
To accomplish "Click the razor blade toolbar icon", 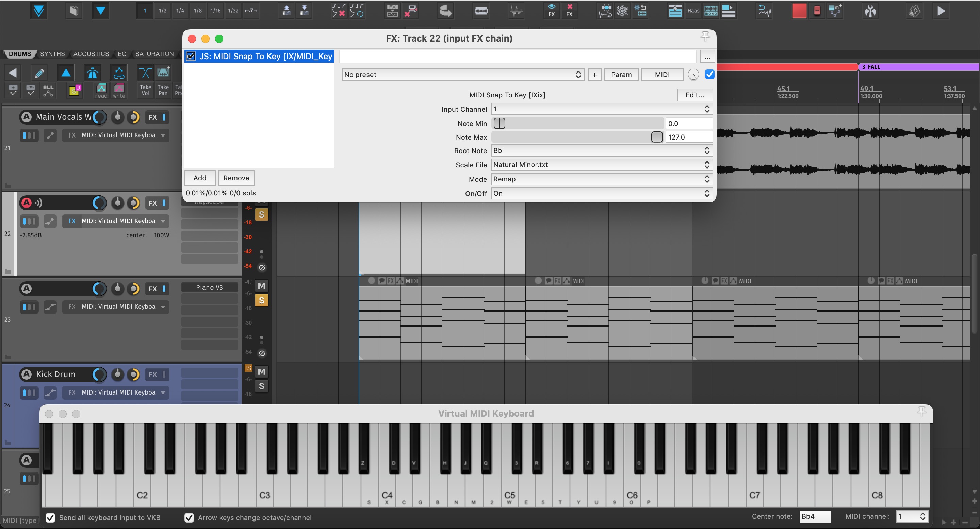I will [x=481, y=11].
